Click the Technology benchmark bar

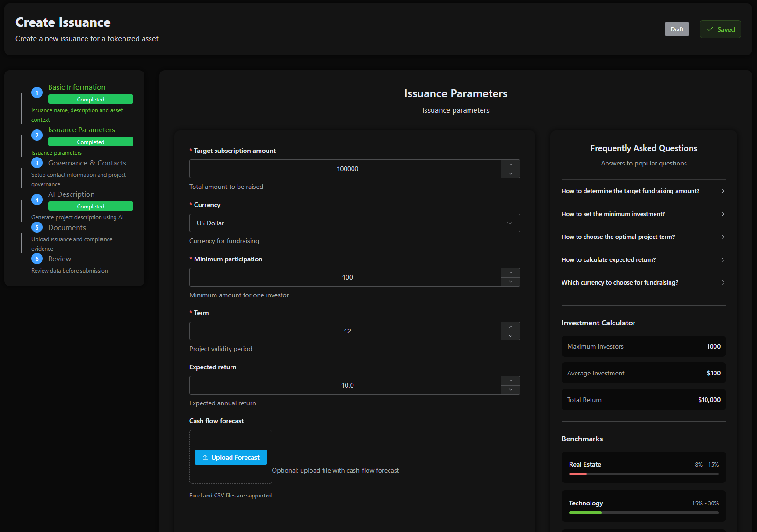coord(644,513)
